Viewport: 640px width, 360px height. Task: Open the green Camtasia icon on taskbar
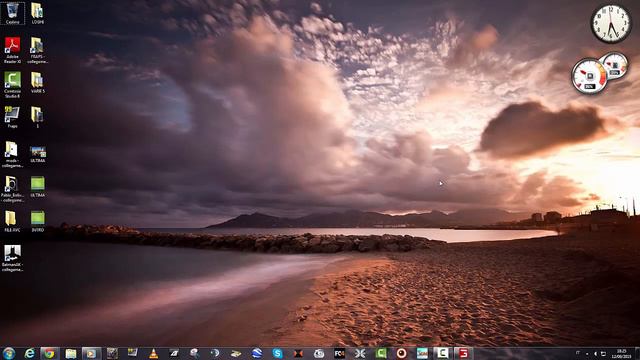[x=381, y=353]
